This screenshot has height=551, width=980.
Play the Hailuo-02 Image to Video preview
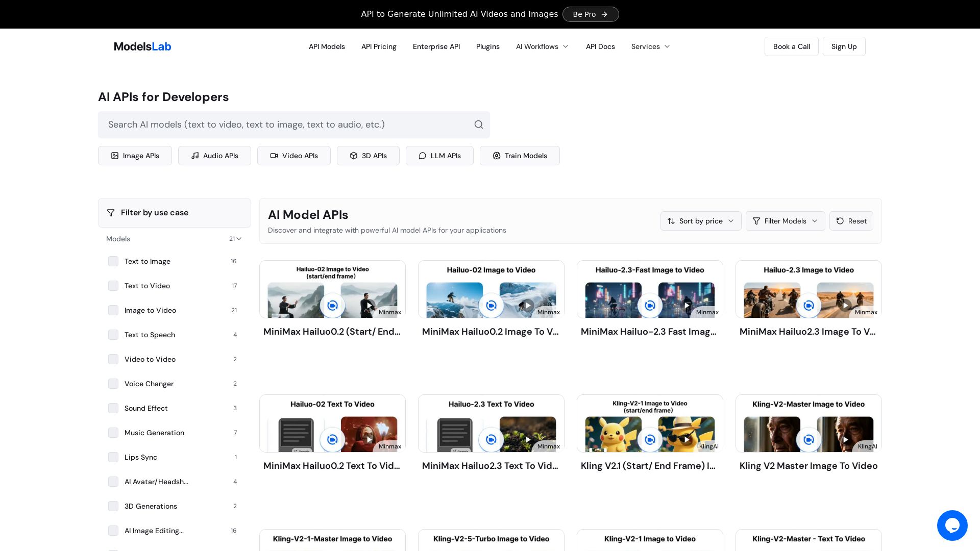528,306
